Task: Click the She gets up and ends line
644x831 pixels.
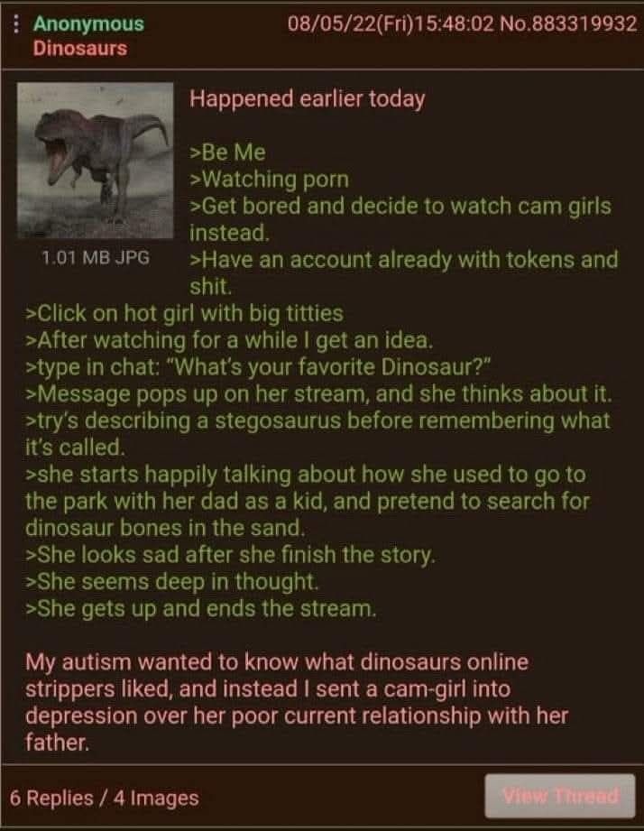Action: tap(201, 609)
